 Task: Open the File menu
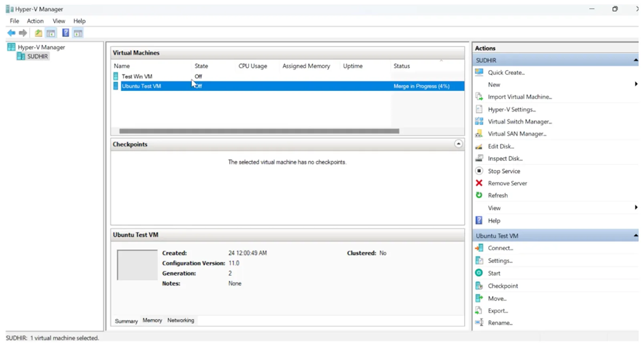14,21
